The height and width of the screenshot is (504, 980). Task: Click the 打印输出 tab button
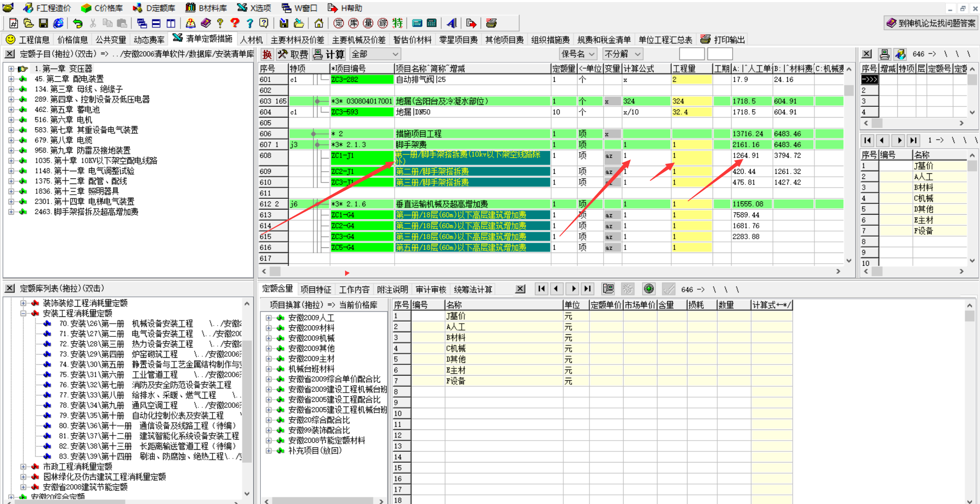[722, 40]
